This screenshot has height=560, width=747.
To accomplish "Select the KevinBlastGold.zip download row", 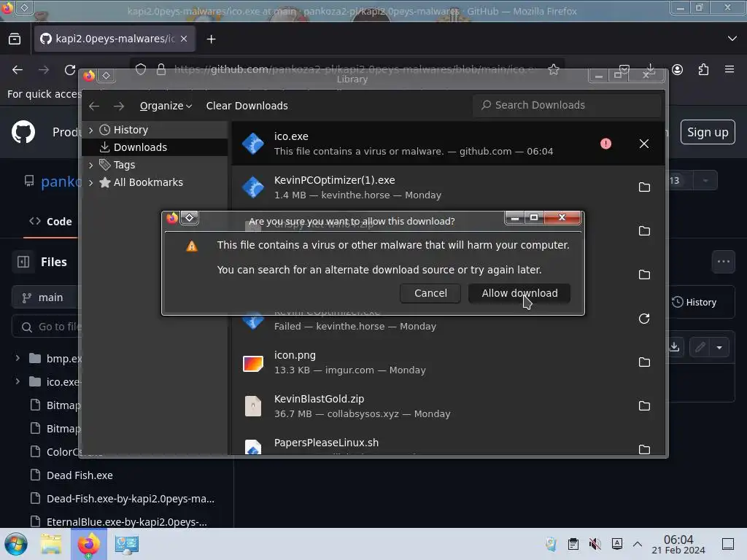I will [448, 406].
